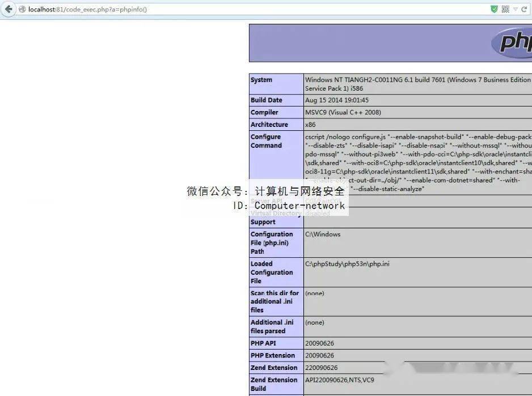This screenshot has width=532, height=396.
Task: Select the "Build Date" row label
Action: pos(267,100)
